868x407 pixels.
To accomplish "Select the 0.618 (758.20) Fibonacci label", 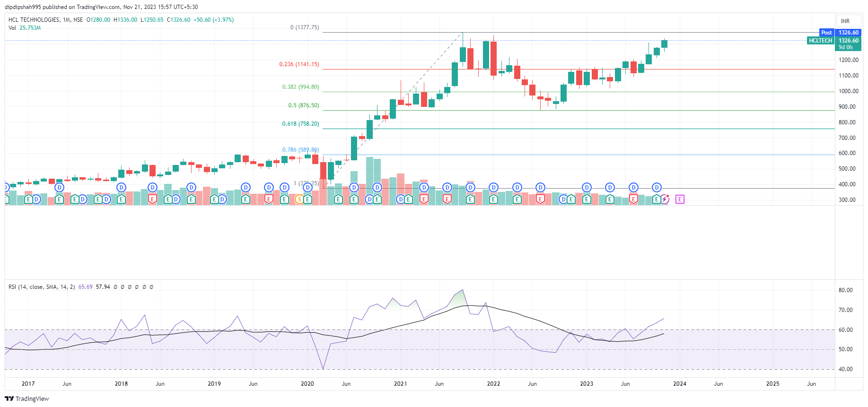I will click(300, 124).
